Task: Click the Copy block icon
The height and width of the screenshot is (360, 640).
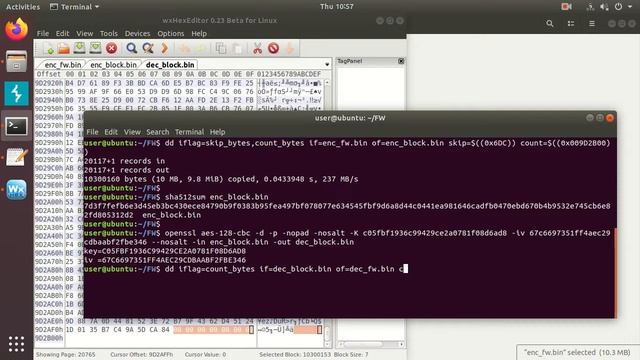Action: (221, 49)
